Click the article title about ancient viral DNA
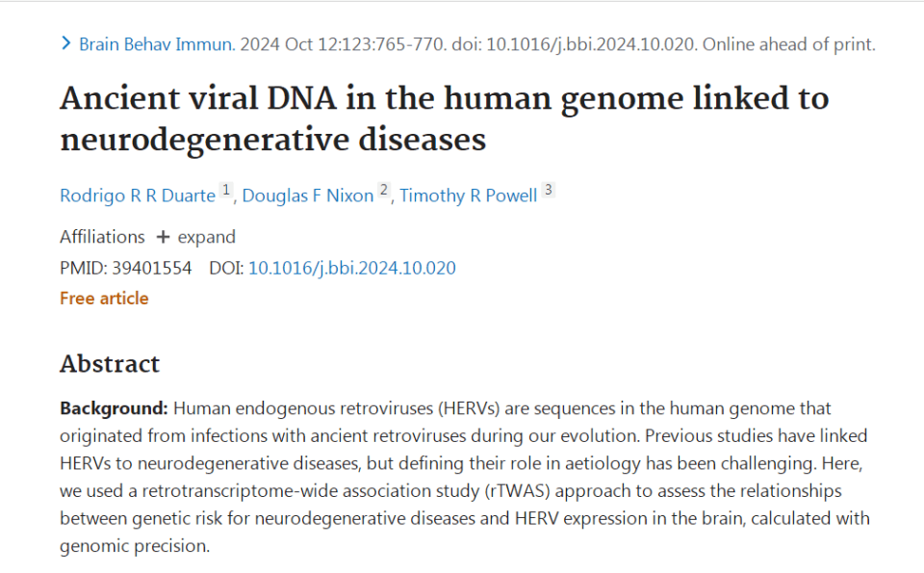This screenshot has width=924, height=573. pyautogui.click(x=445, y=118)
